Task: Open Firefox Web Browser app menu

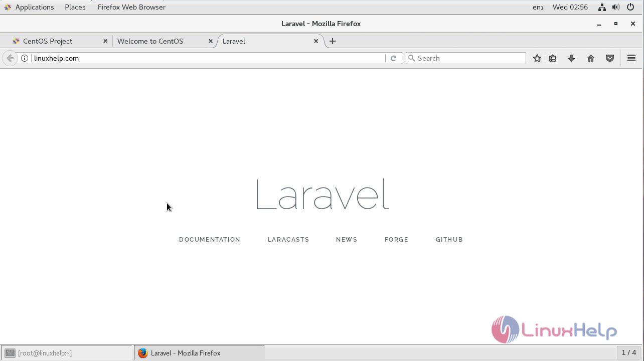Action: coord(131,7)
